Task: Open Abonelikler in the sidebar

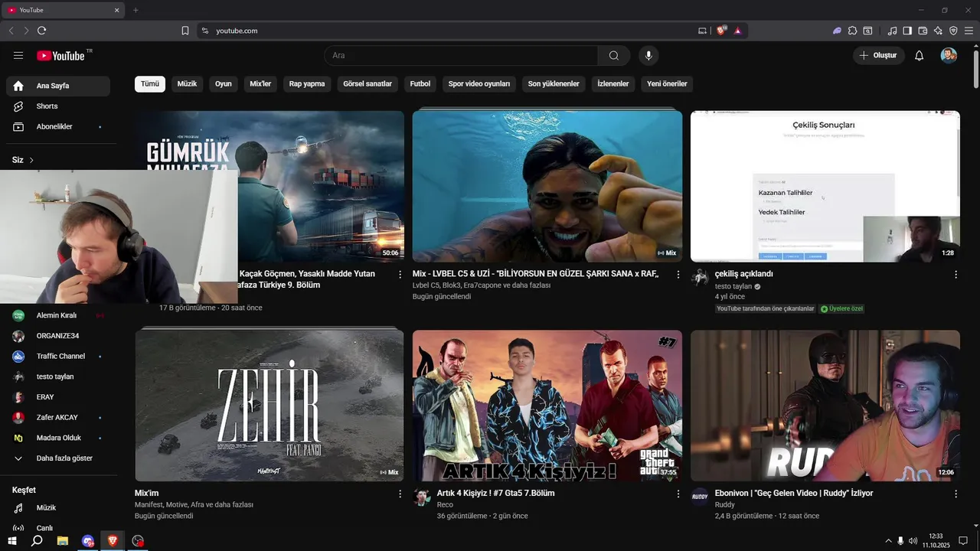Action: (x=58, y=126)
